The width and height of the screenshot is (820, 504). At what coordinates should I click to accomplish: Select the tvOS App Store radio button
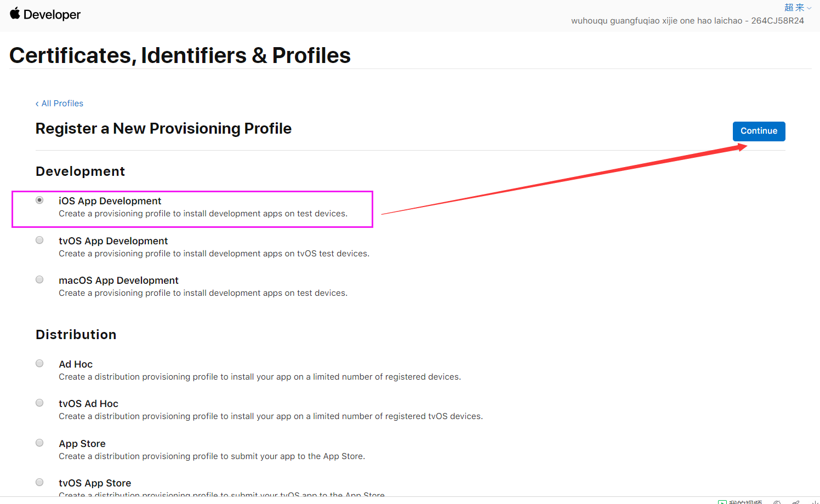[39, 482]
